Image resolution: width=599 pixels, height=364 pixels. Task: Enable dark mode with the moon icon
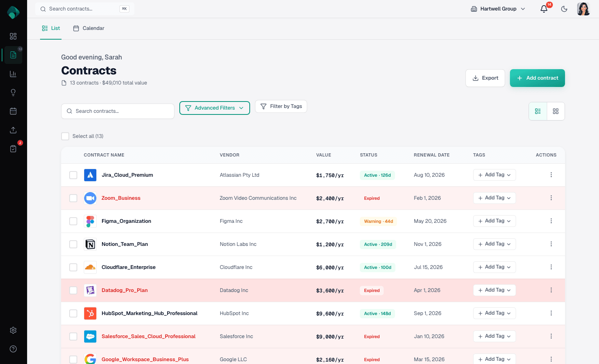coord(564,8)
